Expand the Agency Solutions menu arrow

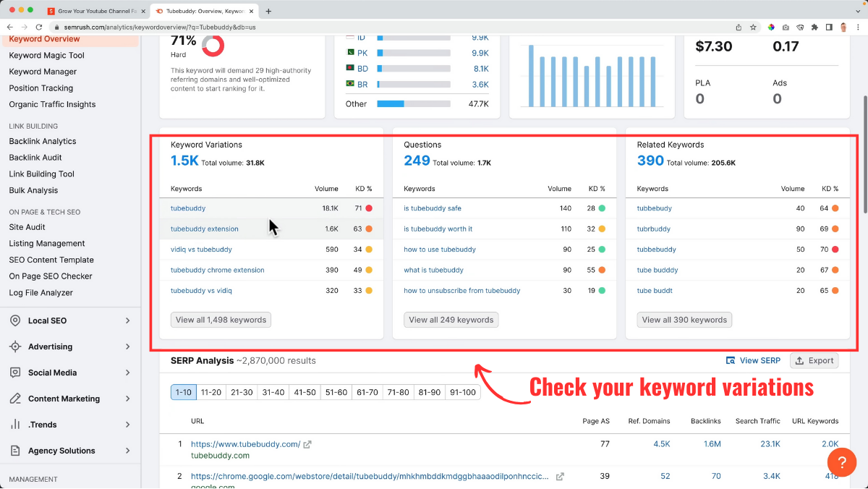coord(128,451)
